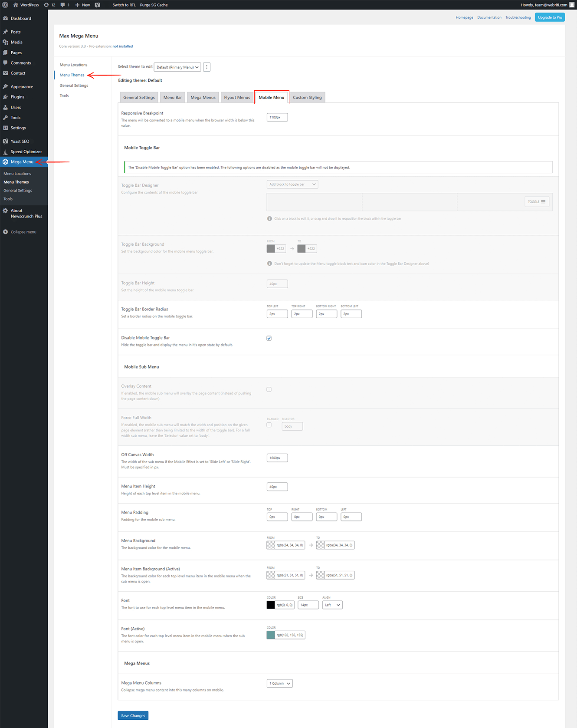Click Menu Padding Top input field

coord(277,517)
